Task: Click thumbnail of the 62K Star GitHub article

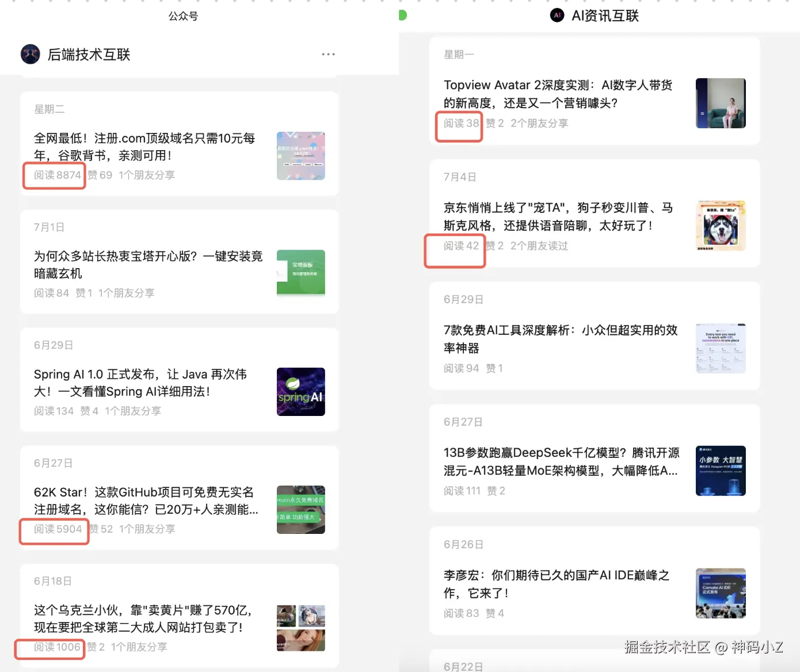Action: 301,510
